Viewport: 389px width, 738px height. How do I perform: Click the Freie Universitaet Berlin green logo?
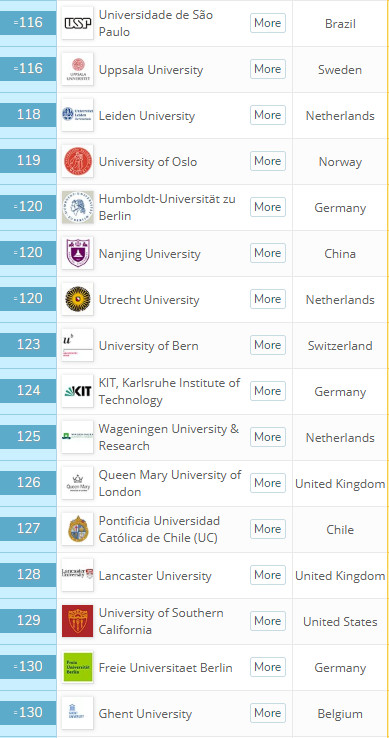click(78, 667)
